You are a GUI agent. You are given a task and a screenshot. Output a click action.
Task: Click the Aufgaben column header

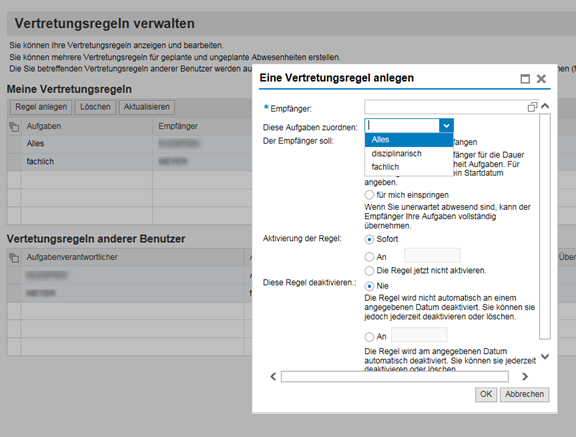tap(87, 127)
